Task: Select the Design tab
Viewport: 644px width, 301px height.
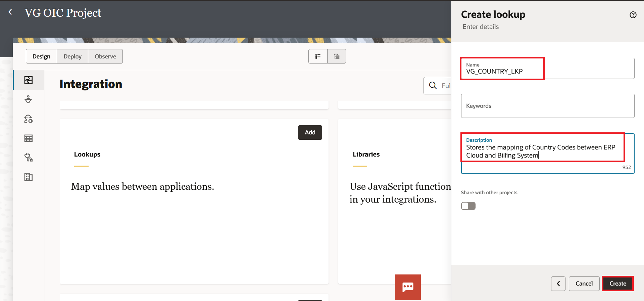Action: pyautogui.click(x=42, y=56)
